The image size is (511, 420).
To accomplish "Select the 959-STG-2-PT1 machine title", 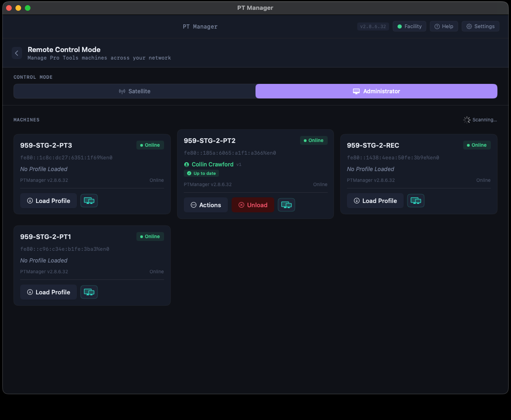I will point(45,237).
